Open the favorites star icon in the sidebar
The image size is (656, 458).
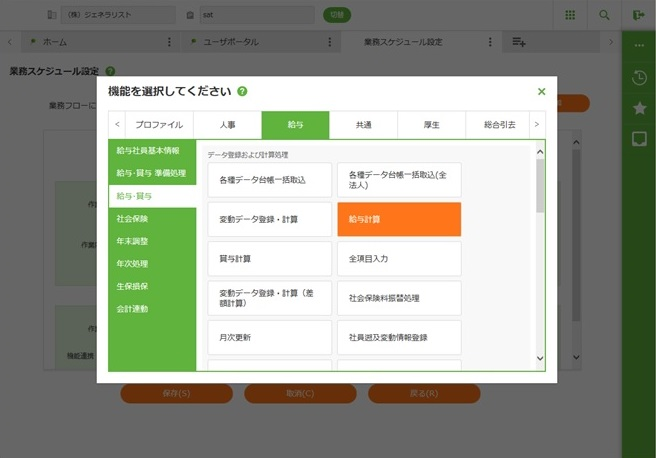pyautogui.click(x=639, y=108)
